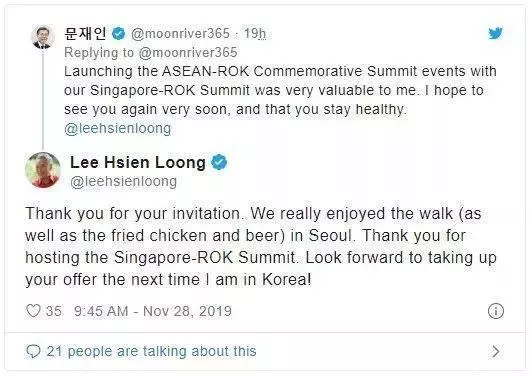Click the main tweet text about Seoul
530x376 pixels.
coord(261,246)
